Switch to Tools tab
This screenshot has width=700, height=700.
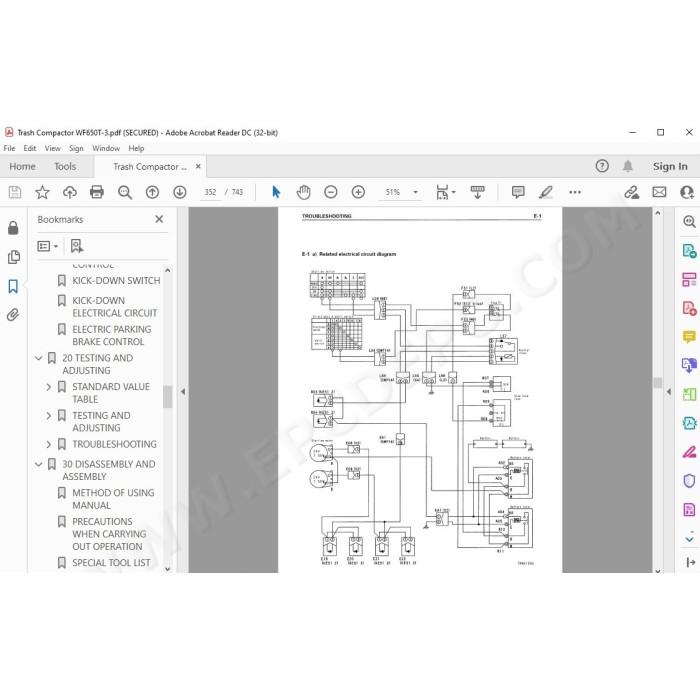[65, 167]
